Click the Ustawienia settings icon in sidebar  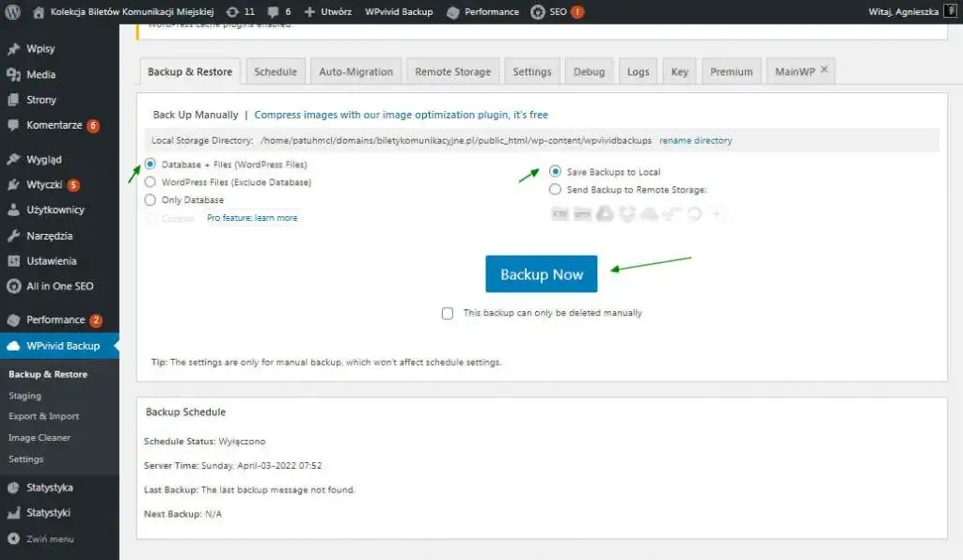pos(13,260)
